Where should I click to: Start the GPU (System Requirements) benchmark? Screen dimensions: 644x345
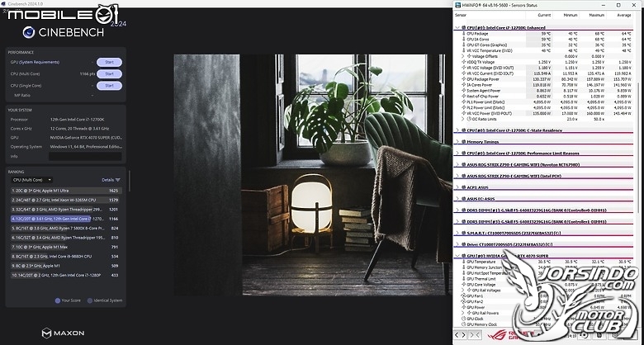(x=109, y=63)
